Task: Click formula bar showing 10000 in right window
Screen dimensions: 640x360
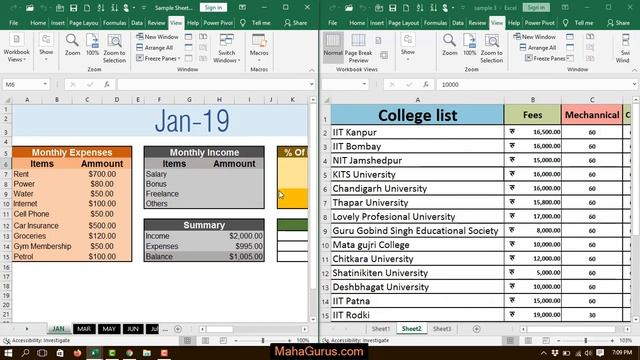Action: (x=535, y=84)
